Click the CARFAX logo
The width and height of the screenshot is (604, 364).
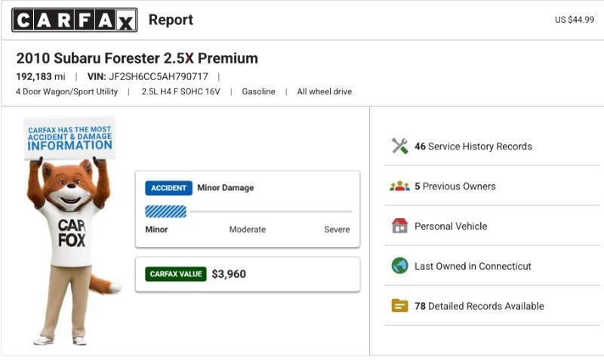[75, 20]
